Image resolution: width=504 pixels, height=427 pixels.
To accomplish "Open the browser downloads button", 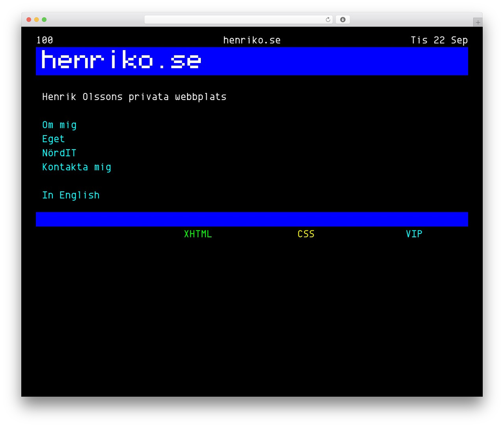I will (343, 20).
